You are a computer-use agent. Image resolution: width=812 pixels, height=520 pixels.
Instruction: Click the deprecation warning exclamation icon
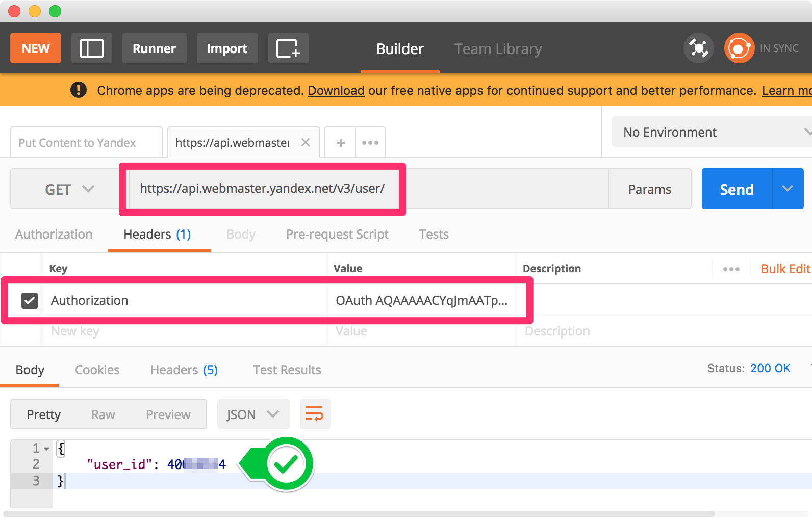tap(79, 90)
